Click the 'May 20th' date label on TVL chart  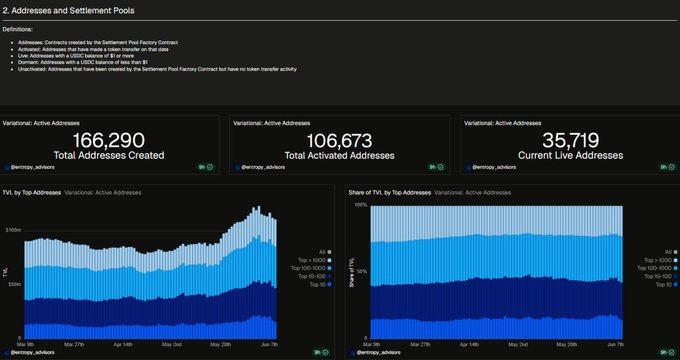pyautogui.click(x=220, y=344)
